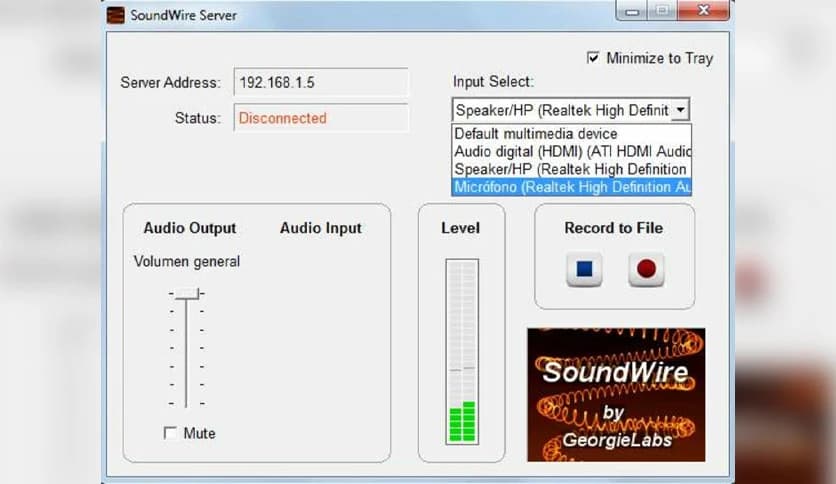Click the audio Level meter
Viewport: 836px width, 484px height.
462,352
